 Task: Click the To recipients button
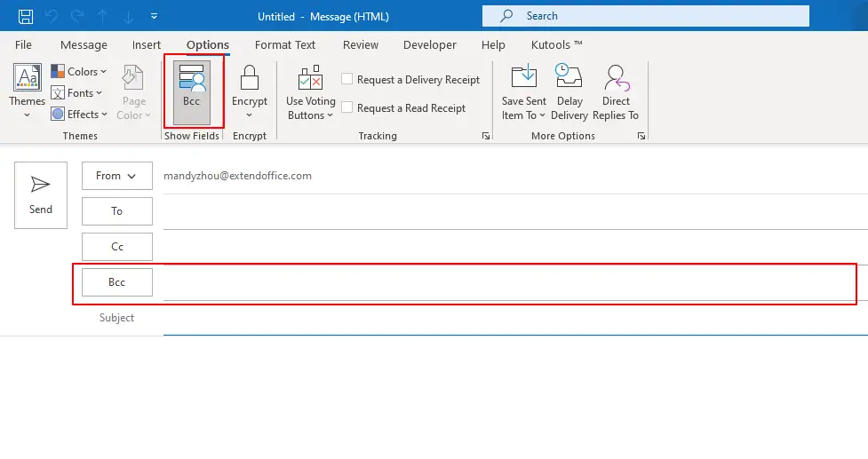(x=116, y=211)
